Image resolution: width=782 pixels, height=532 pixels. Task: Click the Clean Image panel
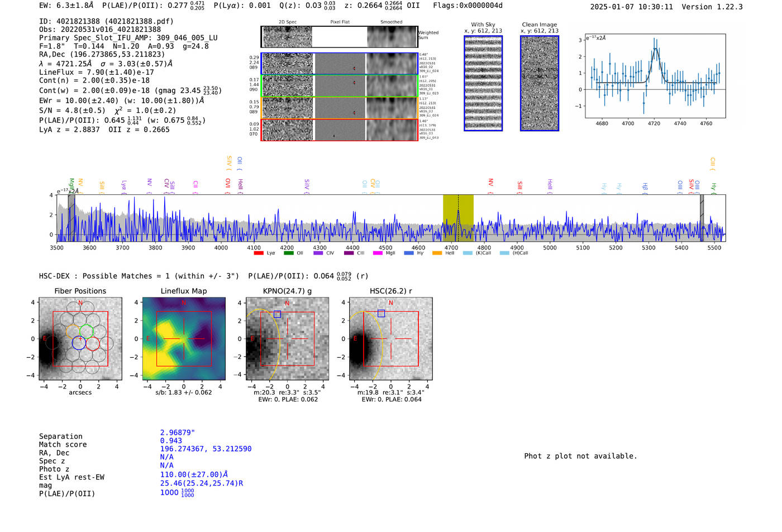click(x=540, y=83)
